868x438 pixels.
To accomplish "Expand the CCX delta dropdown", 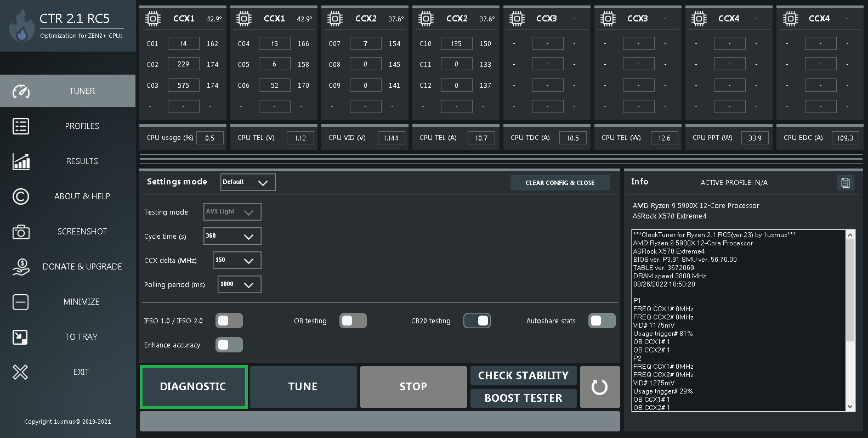I will [x=237, y=260].
